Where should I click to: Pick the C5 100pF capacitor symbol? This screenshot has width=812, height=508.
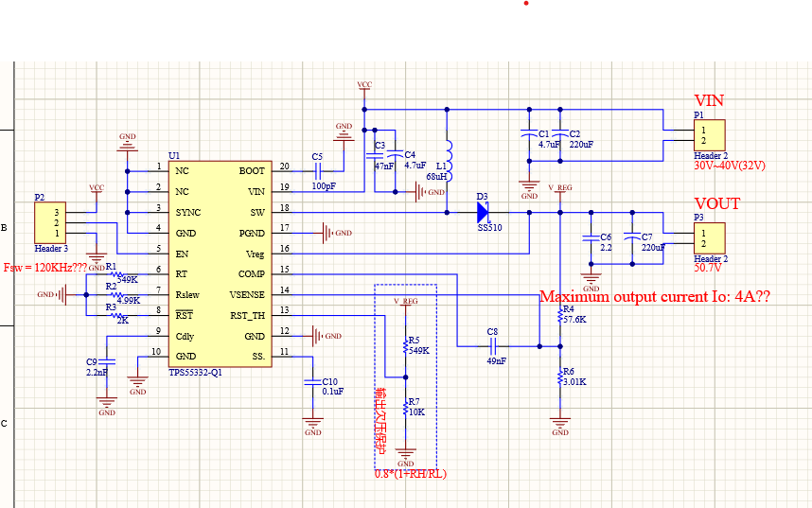318,171
